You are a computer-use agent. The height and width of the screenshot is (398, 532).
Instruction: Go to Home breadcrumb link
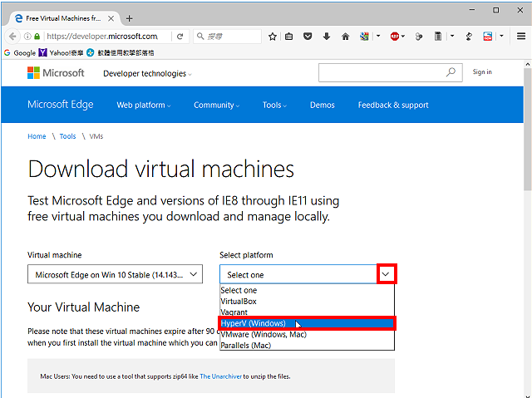pos(37,136)
